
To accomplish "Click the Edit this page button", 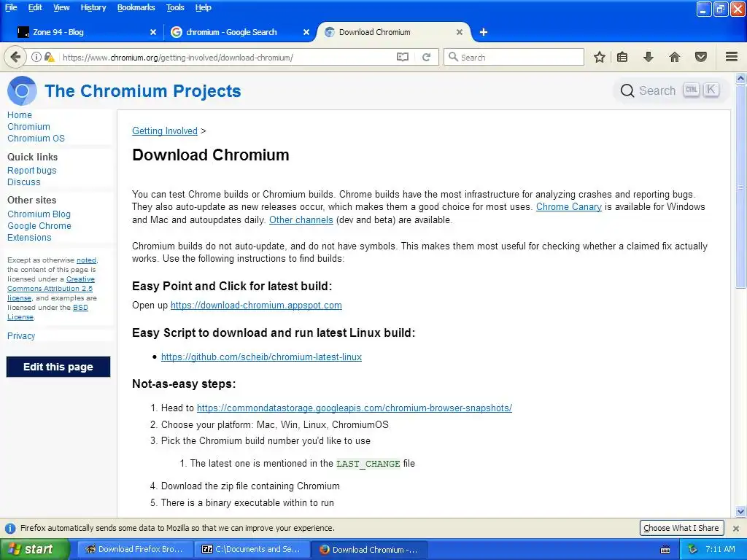I will [58, 367].
